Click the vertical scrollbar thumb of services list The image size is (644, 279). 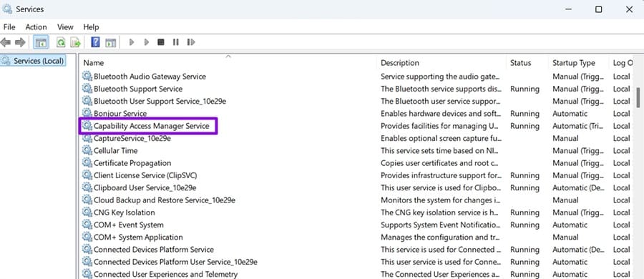coord(638,97)
